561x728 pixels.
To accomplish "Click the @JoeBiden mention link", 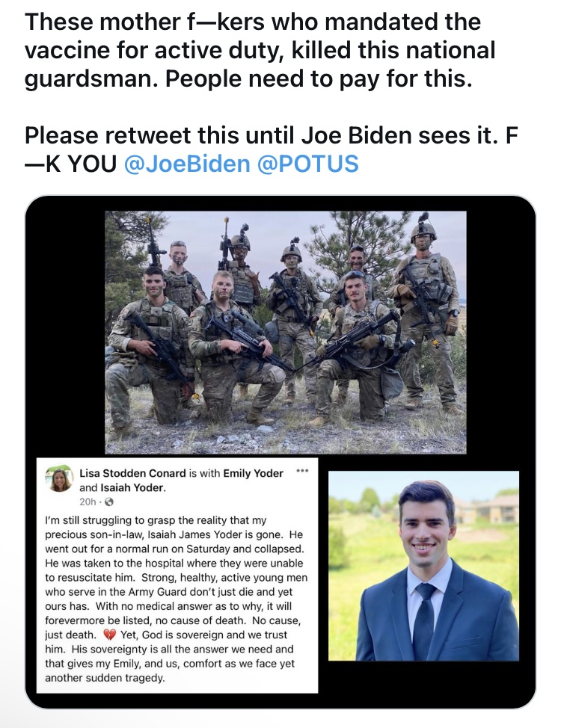I will click(x=186, y=163).
